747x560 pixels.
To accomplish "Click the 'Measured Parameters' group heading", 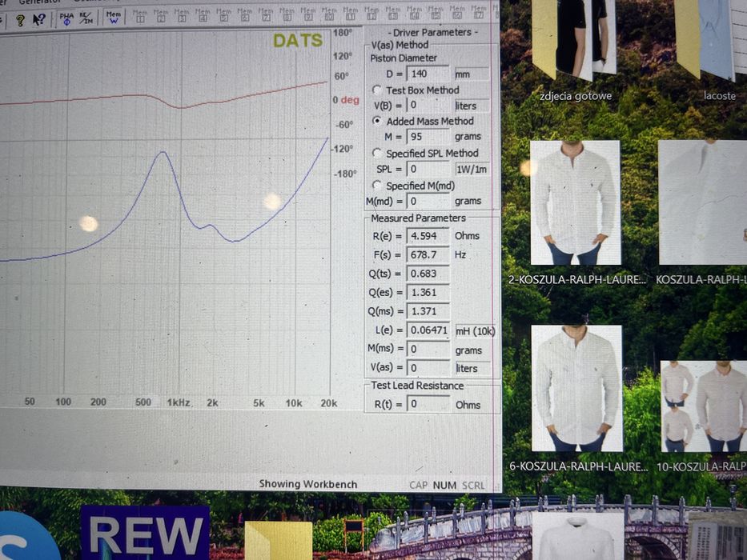I will pos(418,218).
